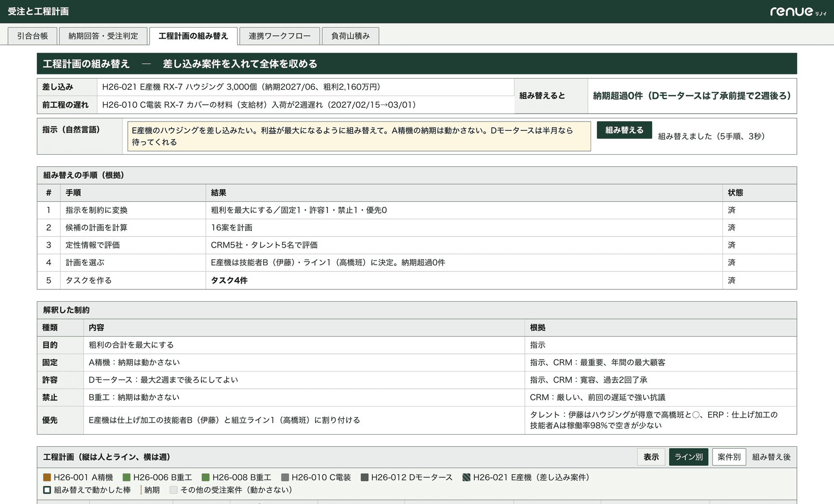The width and height of the screenshot is (834, 504).
Task: Click the H26-006 B重工 legend color swatch
Action: (126, 477)
